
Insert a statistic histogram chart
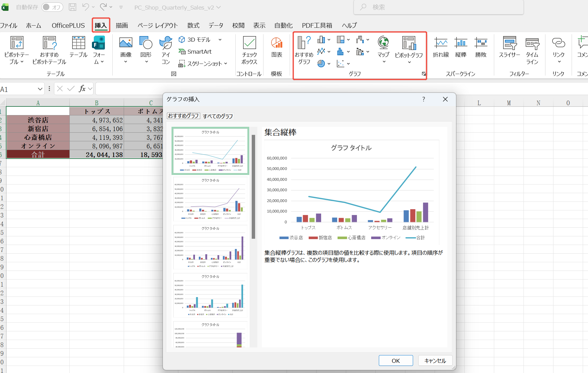tap(343, 51)
